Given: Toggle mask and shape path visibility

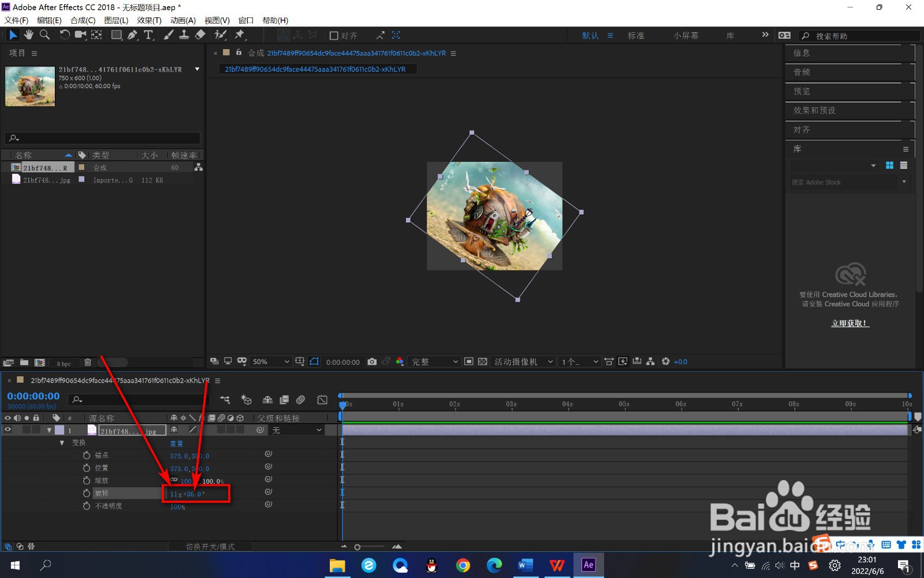Looking at the screenshot, I should coord(314,362).
